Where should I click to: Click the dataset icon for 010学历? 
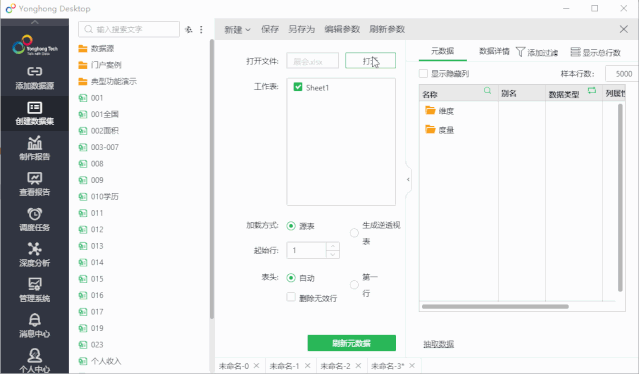pos(83,197)
